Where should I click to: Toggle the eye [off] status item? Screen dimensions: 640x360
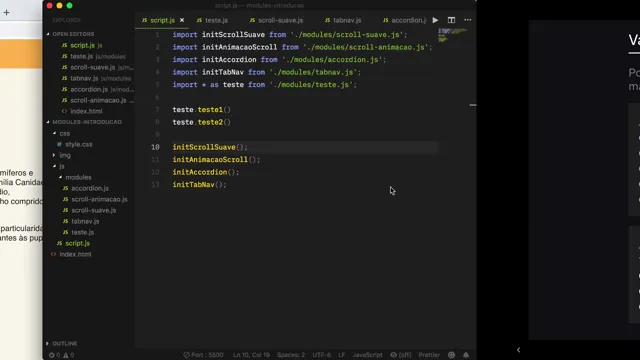pos(400,355)
